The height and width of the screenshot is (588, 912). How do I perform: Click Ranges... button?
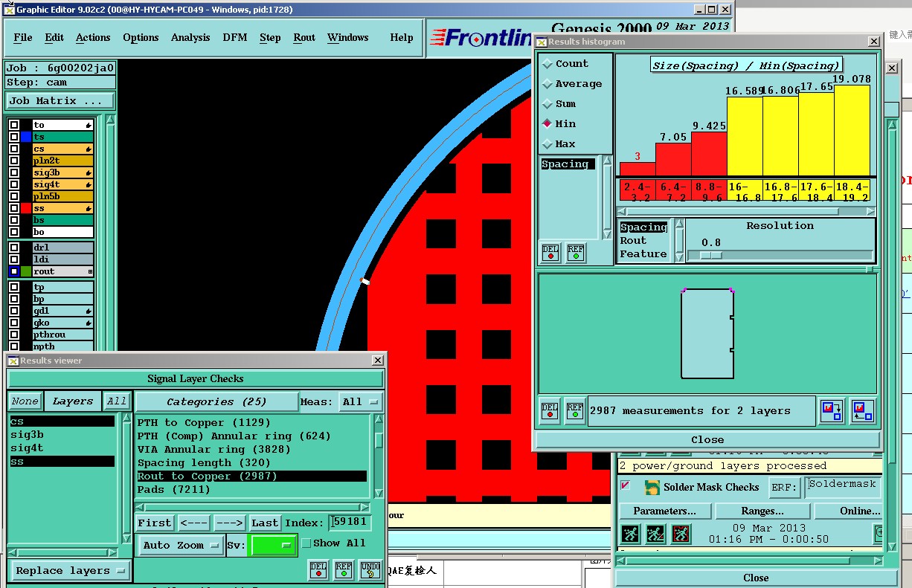[x=762, y=511]
